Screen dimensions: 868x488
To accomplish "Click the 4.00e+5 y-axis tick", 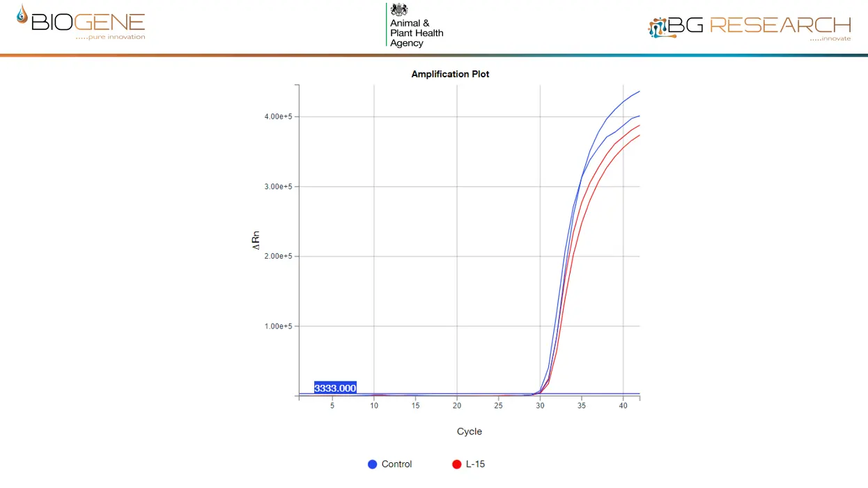I will 277,116.
